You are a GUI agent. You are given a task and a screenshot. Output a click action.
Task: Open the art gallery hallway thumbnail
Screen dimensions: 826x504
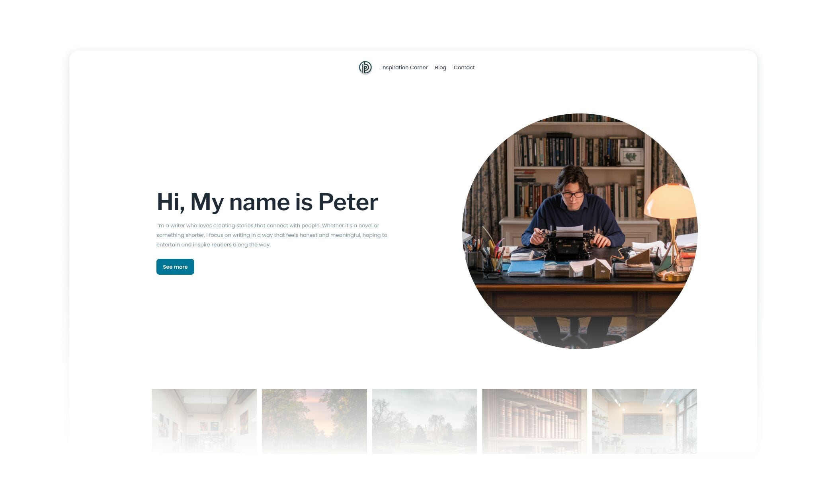pos(204,421)
